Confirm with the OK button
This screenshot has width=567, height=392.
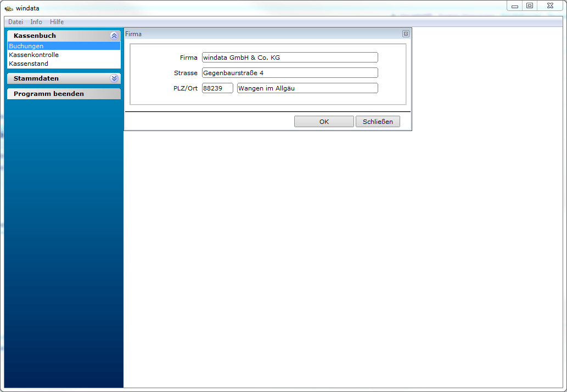click(324, 121)
